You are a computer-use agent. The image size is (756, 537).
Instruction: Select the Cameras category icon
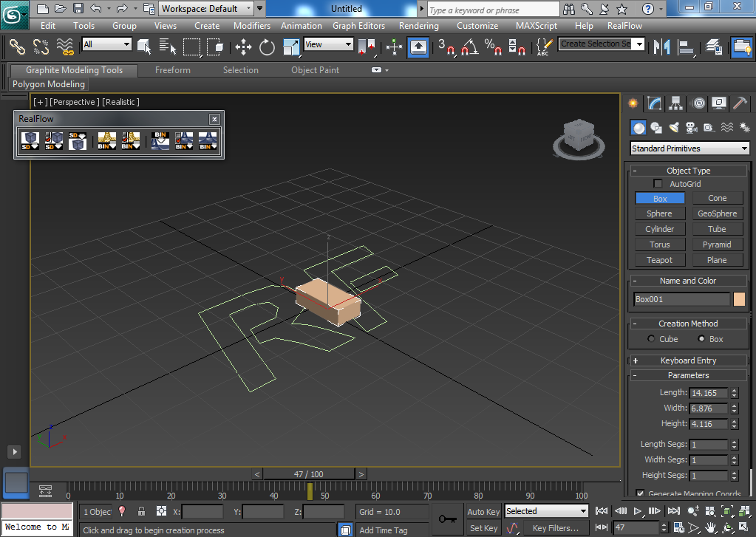[x=692, y=128]
